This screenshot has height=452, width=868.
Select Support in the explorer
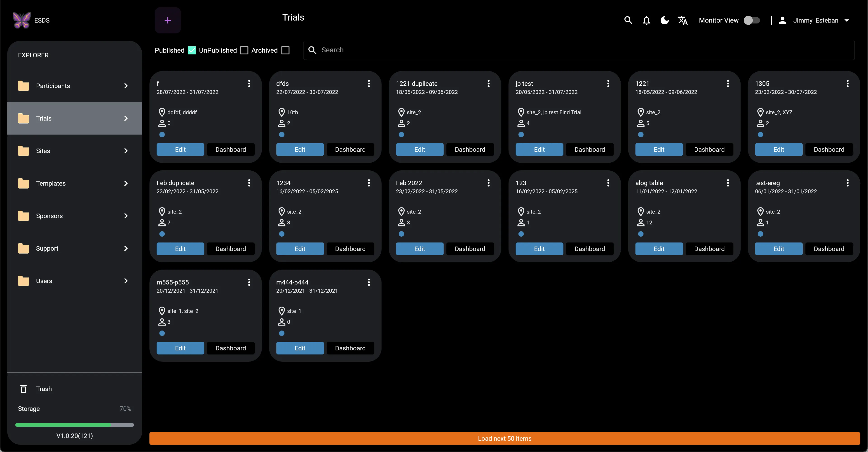tap(75, 248)
